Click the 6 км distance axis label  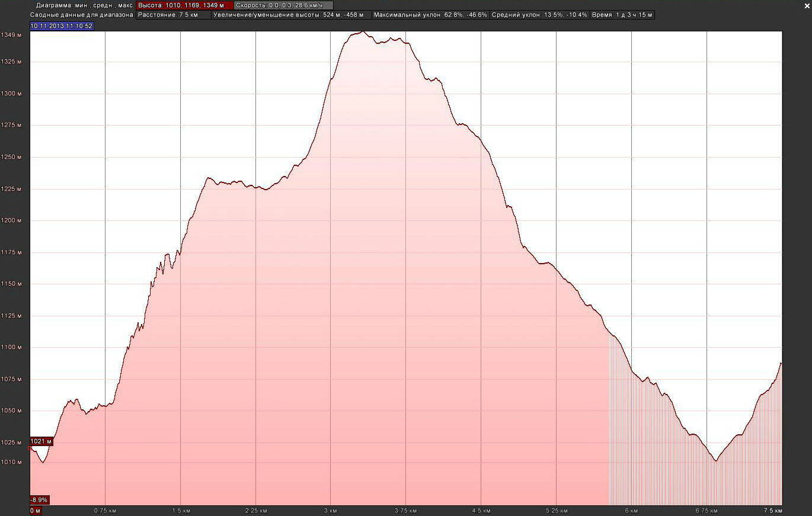[631, 511]
